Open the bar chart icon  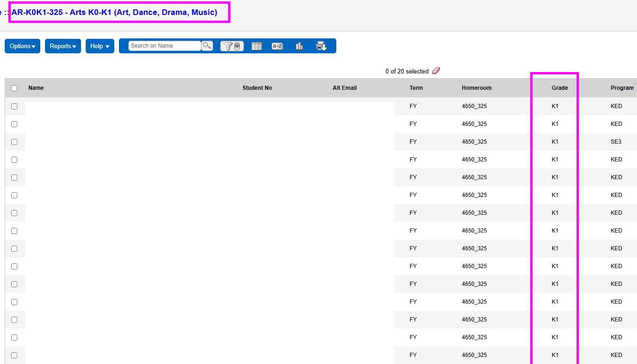click(x=299, y=46)
